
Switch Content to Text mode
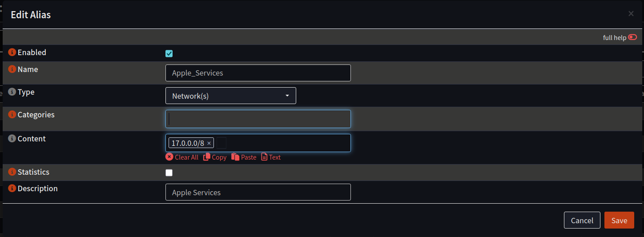pyautogui.click(x=271, y=157)
